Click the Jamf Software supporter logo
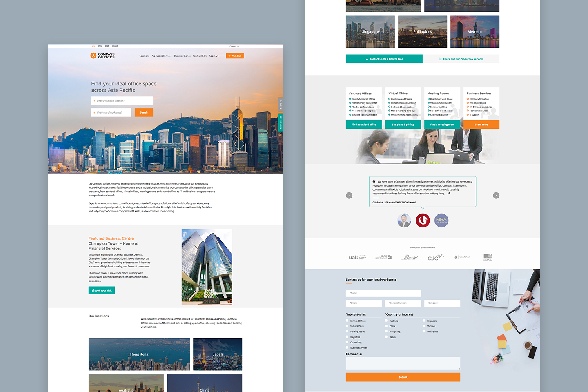 click(x=383, y=257)
